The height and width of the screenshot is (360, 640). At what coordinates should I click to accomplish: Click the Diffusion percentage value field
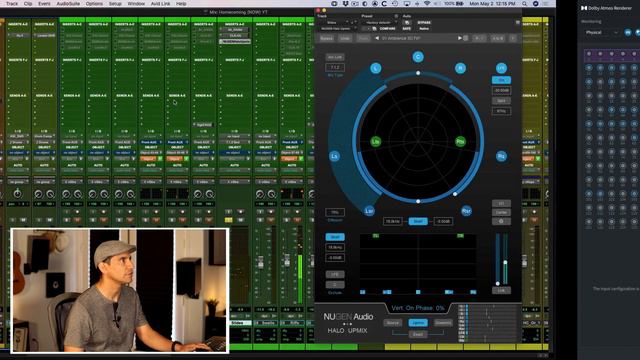click(x=335, y=212)
